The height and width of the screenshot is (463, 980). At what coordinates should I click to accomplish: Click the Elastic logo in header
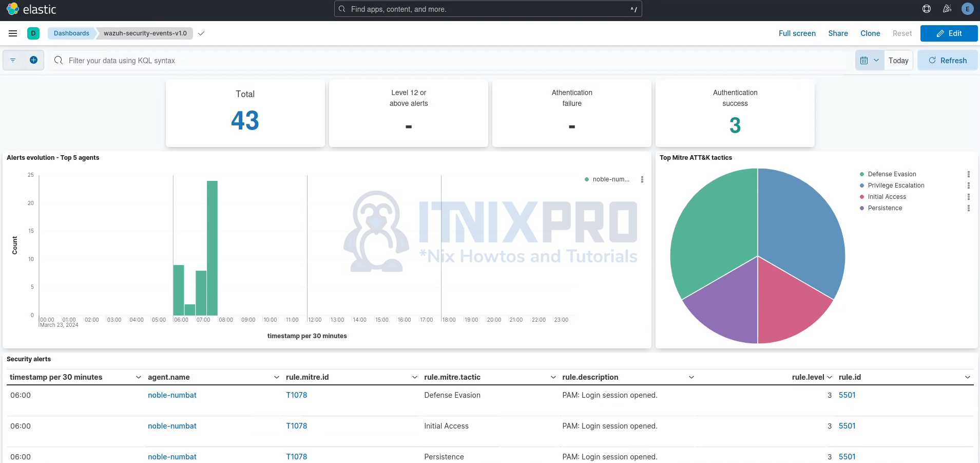pos(31,9)
